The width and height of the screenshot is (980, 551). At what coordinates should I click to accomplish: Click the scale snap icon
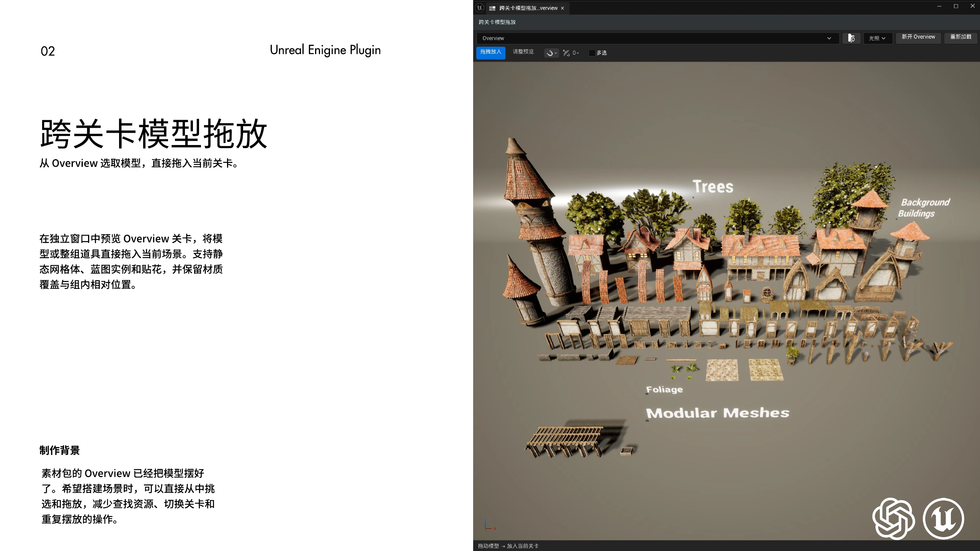point(566,53)
